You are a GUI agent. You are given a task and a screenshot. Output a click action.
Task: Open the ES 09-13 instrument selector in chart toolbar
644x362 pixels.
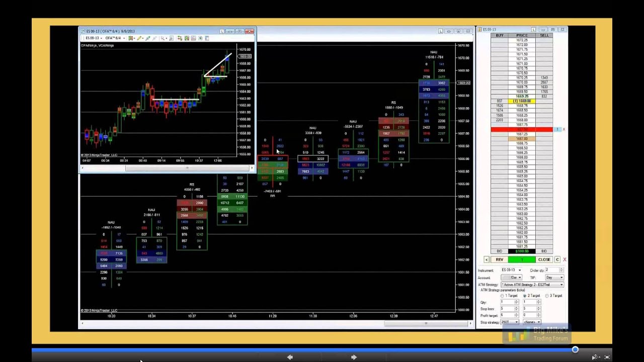tap(94, 38)
